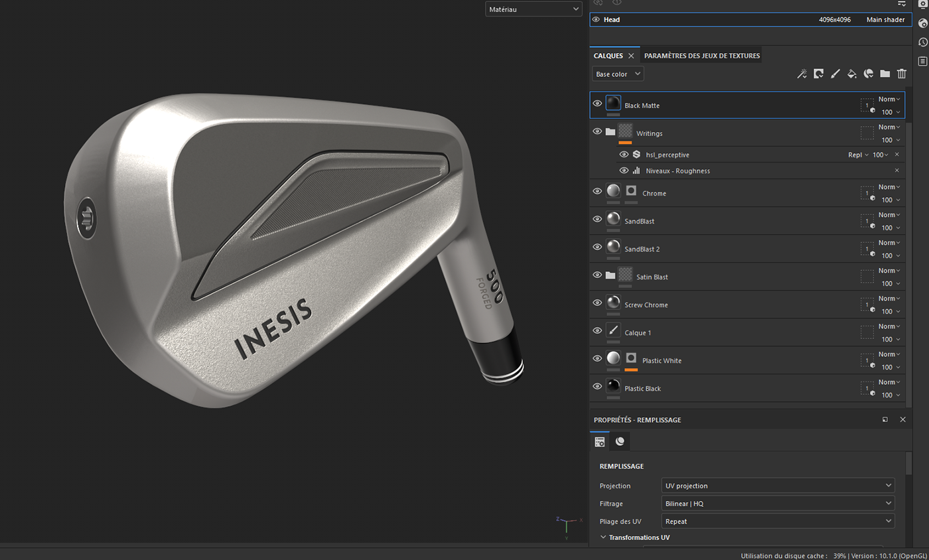The image size is (929, 560).
Task: Toggle visibility of the Chrome layer
Action: click(597, 192)
